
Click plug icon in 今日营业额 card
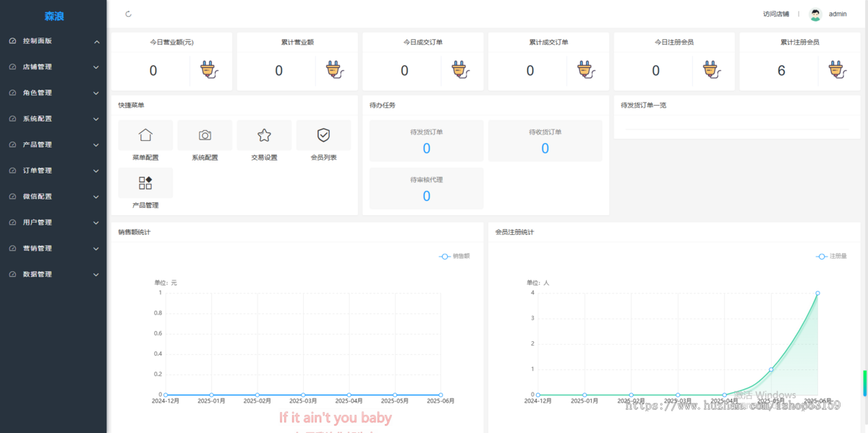point(208,70)
